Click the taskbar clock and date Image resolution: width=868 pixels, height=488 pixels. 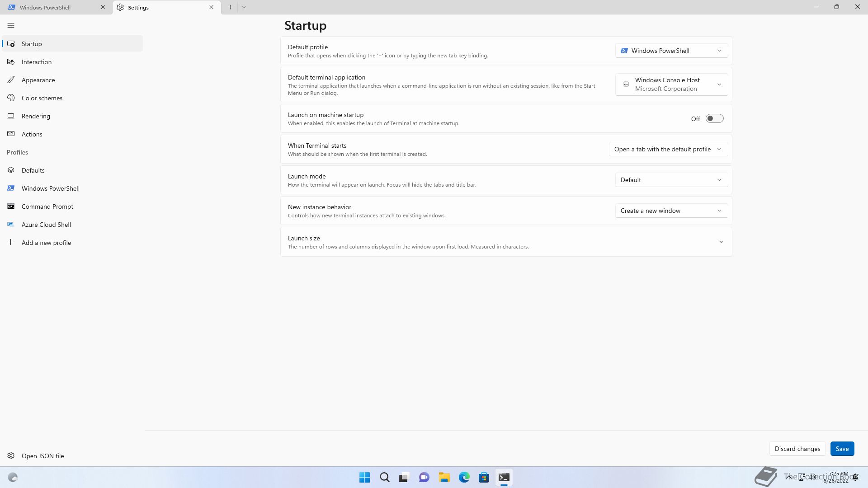pos(836,478)
